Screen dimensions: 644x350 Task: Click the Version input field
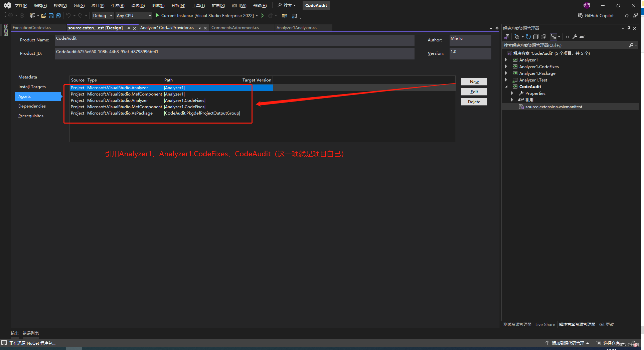[x=470, y=53]
